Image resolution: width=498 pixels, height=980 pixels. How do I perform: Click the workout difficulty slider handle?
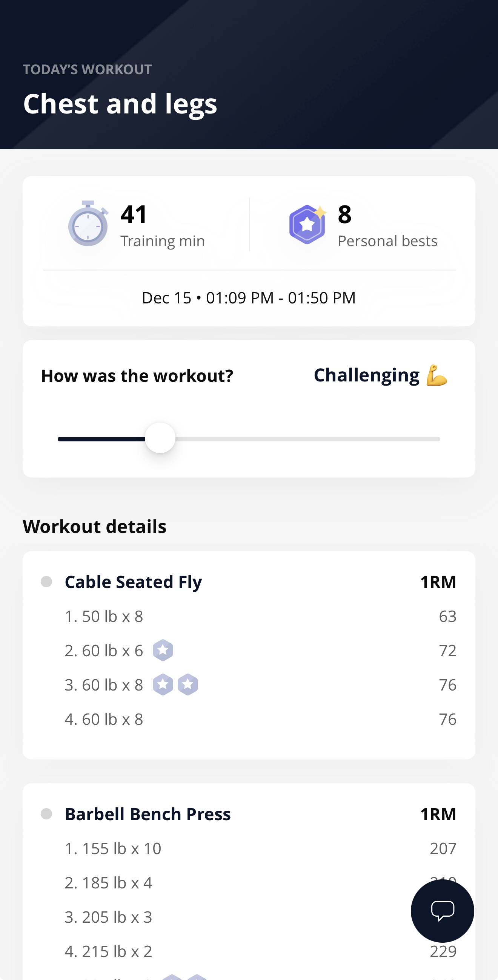click(x=160, y=438)
